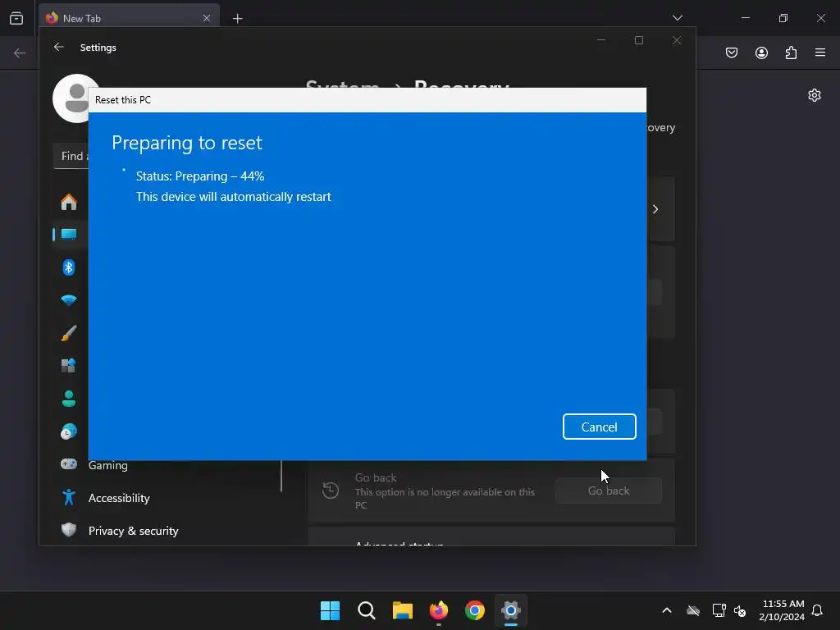Click the Settings title text in window header
Image resolution: width=840 pixels, height=630 pixels.
coord(98,47)
